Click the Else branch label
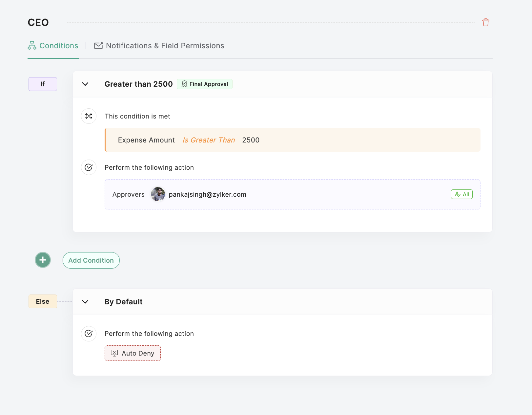Image resolution: width=532 pixels, height=415 pixels. click(43, 301)
